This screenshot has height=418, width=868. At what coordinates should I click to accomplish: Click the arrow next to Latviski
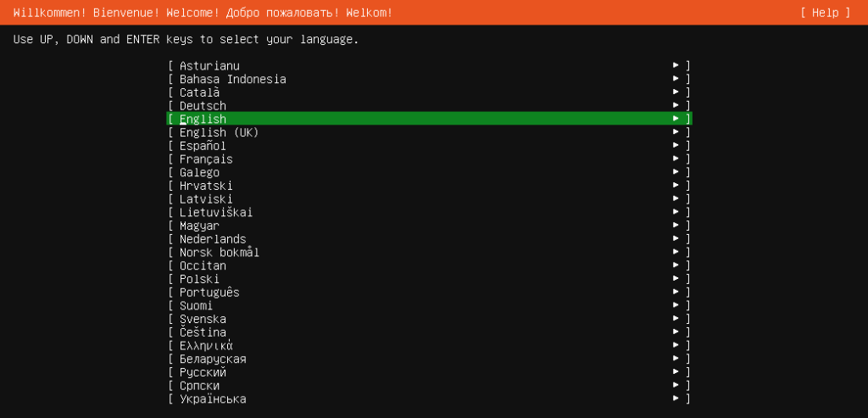click(676, 199)
